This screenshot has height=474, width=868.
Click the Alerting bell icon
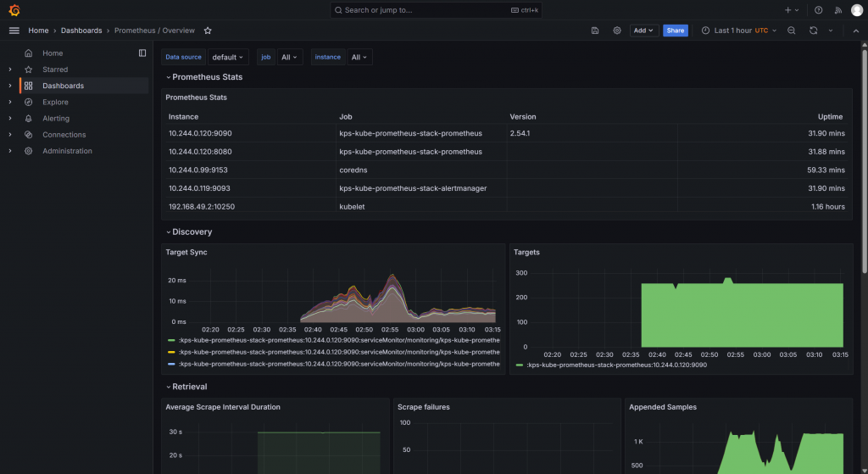(28, 119)
